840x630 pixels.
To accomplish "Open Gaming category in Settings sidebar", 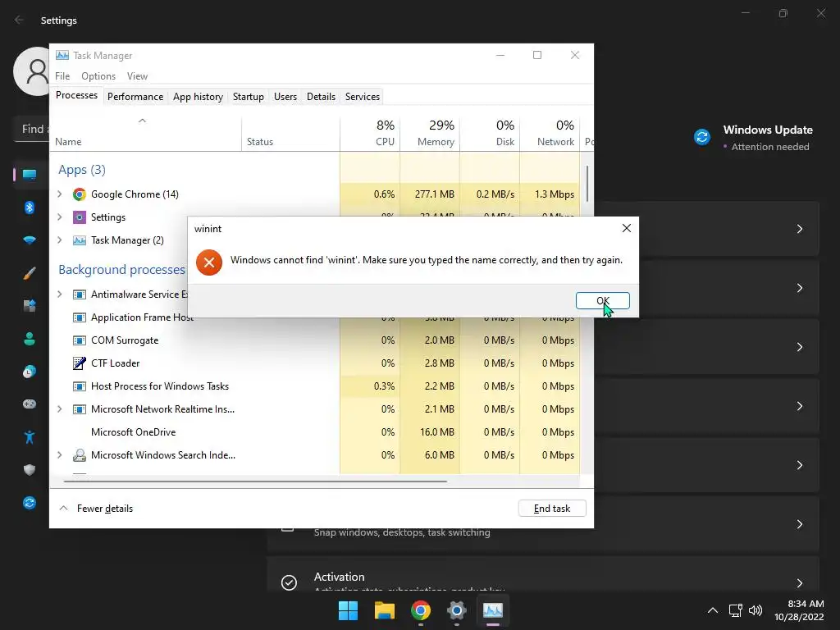I will click(30, 404).
